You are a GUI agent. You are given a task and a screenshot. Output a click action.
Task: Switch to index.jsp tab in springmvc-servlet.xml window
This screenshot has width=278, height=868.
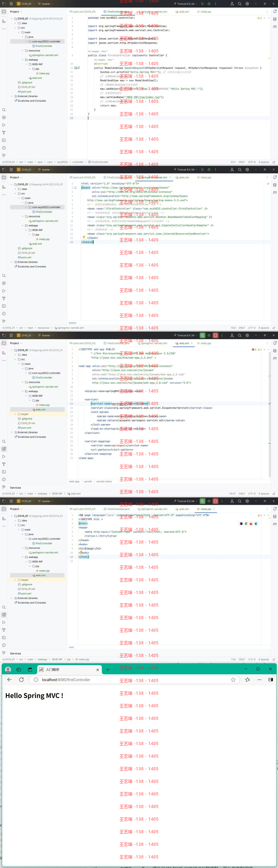pyautogui.click(x=204, y=177)
